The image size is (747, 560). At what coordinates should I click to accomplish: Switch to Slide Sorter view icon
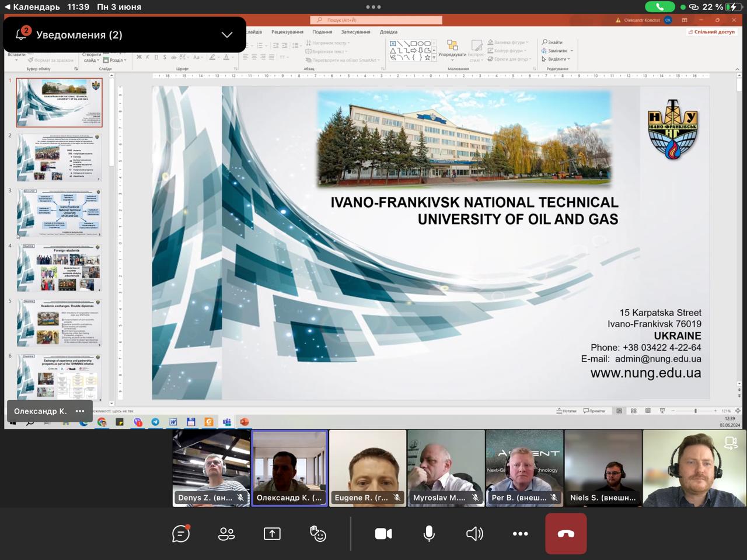pos(634,411)
